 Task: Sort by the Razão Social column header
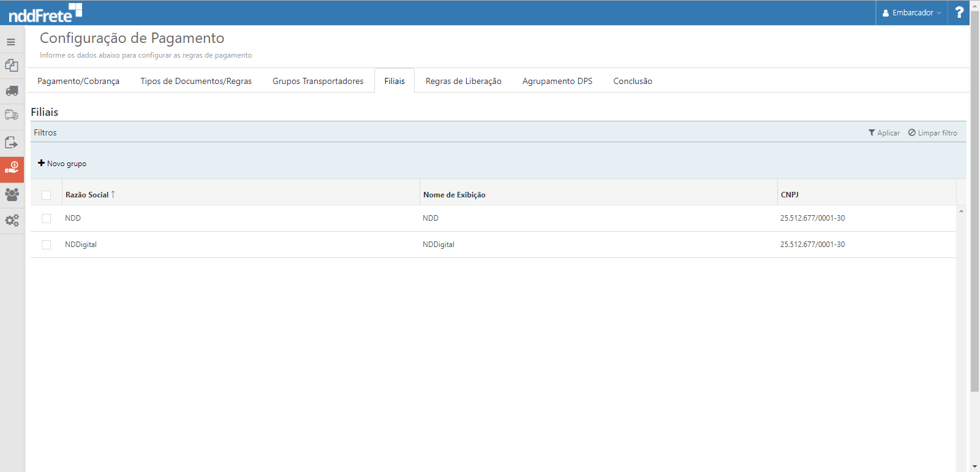(87, 195)
